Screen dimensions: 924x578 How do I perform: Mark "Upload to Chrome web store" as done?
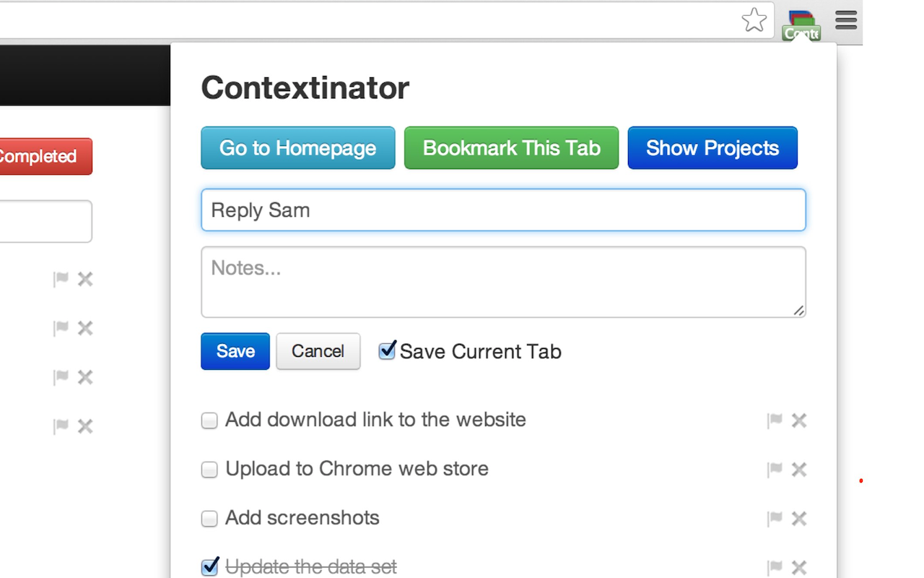click(x=209, y=469)
